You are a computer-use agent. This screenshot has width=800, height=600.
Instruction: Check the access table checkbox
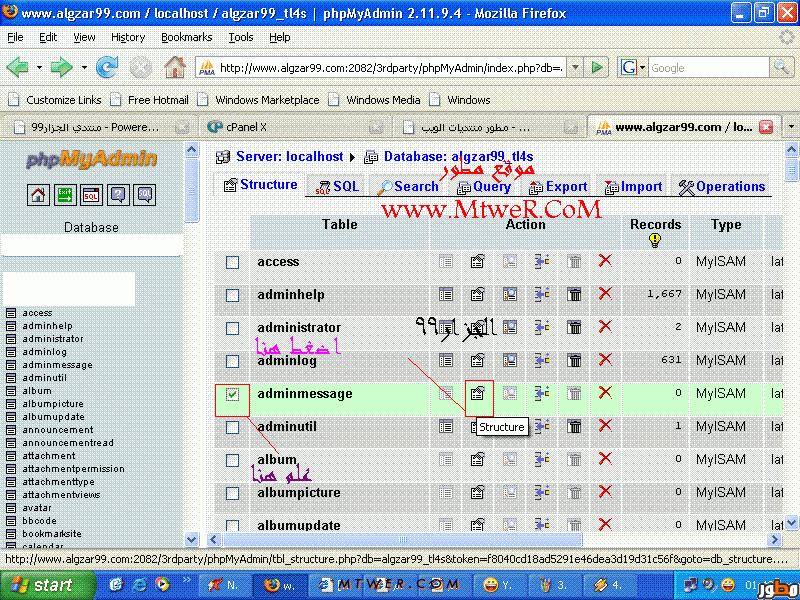232,262
